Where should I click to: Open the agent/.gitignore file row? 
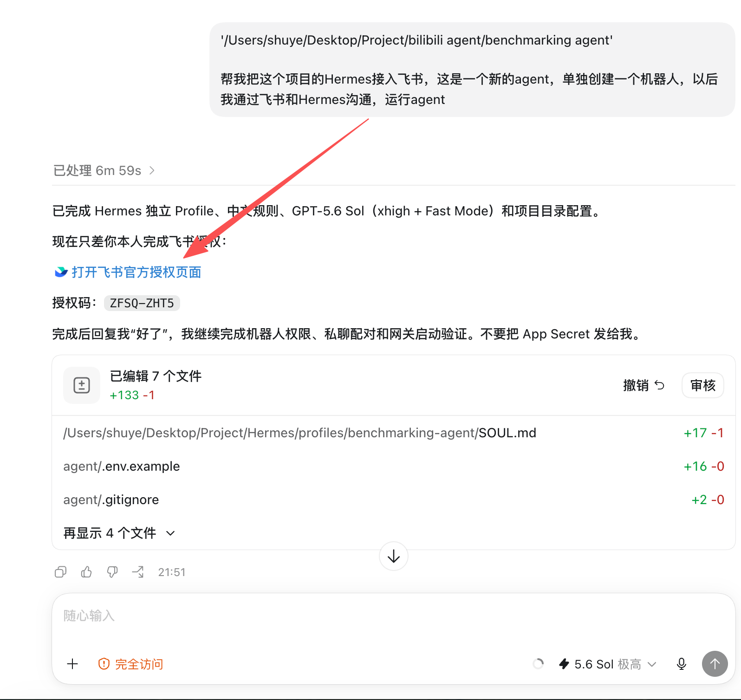(393, 499)
